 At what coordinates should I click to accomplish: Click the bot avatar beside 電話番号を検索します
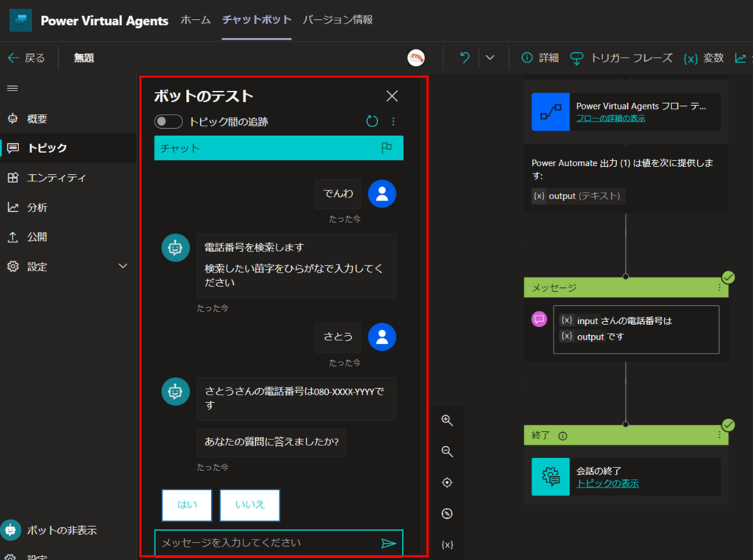[175, 248]
